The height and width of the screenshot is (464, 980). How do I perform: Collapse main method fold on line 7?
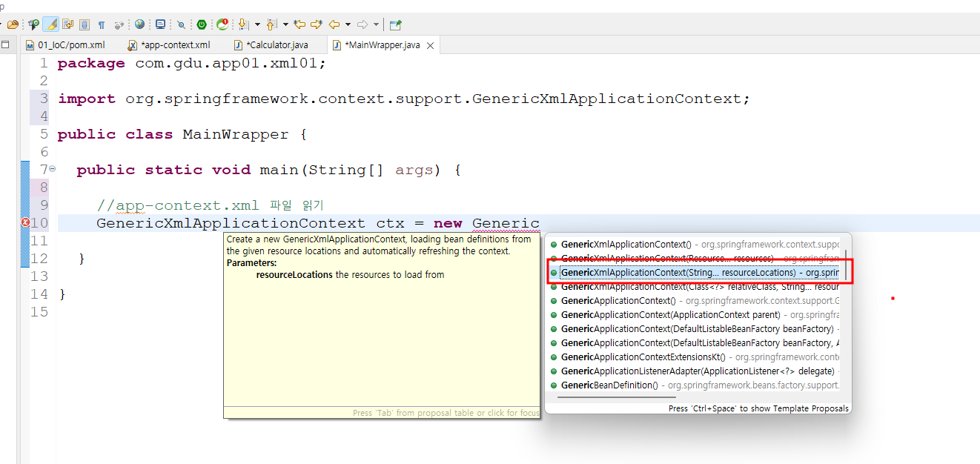click(52, 169)
